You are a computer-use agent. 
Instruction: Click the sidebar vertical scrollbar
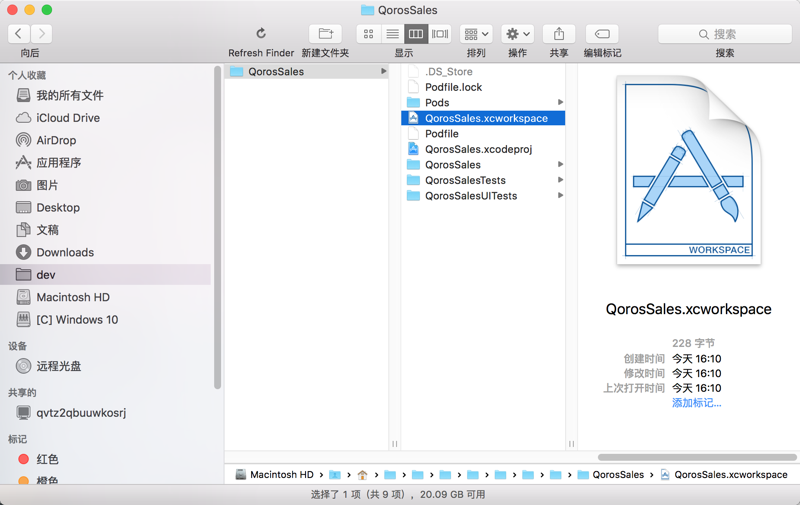[218, 227]
